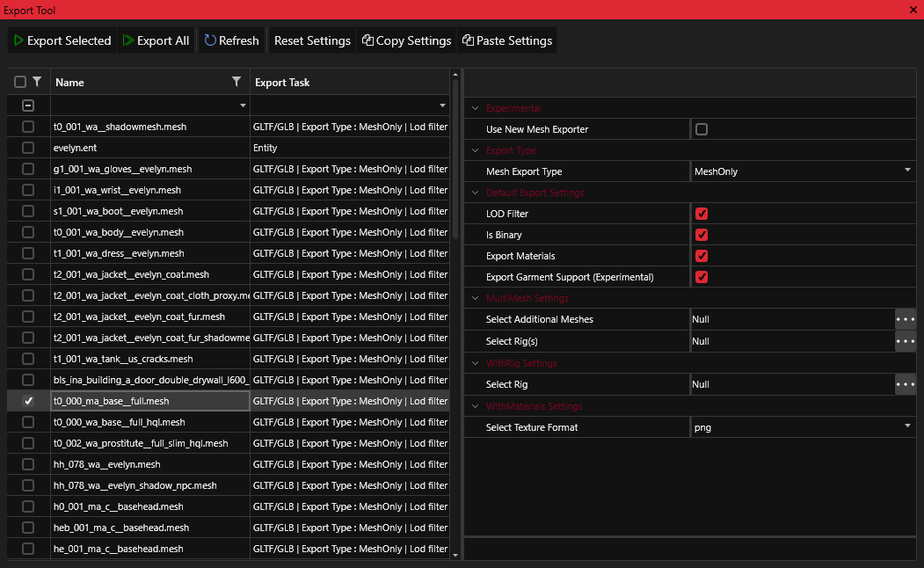This screenshot has height=568, width=924.
Task: Click the filter icon beside header checkbox
Action: click(37, 82)
